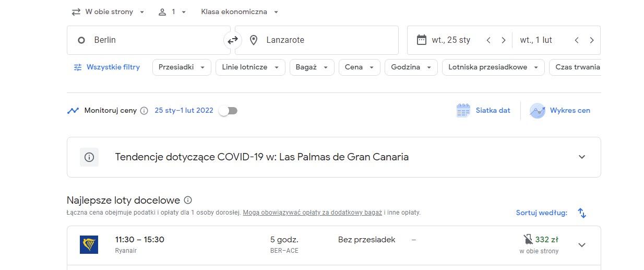Expand the COVID-19 tendencies panel chevron
The width and height of the screenshot is (644, 270).
pos(582,157)
